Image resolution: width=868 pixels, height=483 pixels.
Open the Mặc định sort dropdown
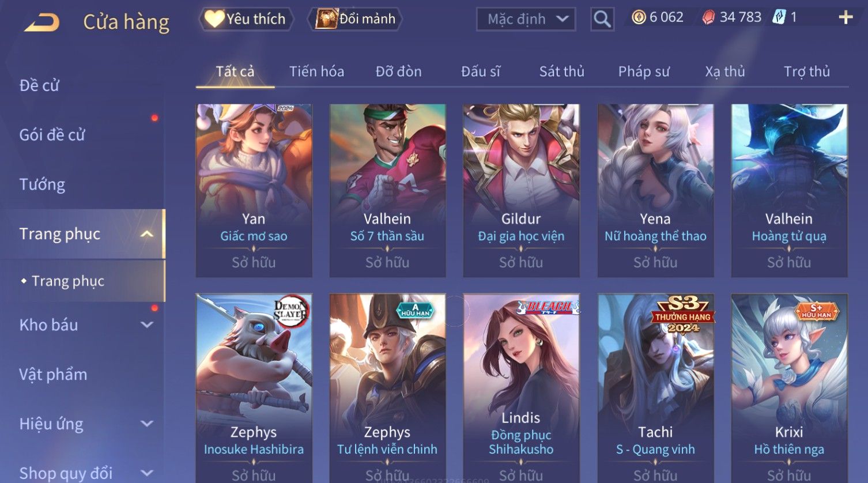(526, 19)
